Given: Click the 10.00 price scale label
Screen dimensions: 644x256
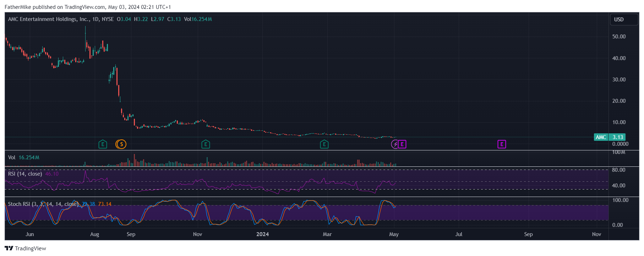Looking at the screenshot, I should tap(619, 122).
